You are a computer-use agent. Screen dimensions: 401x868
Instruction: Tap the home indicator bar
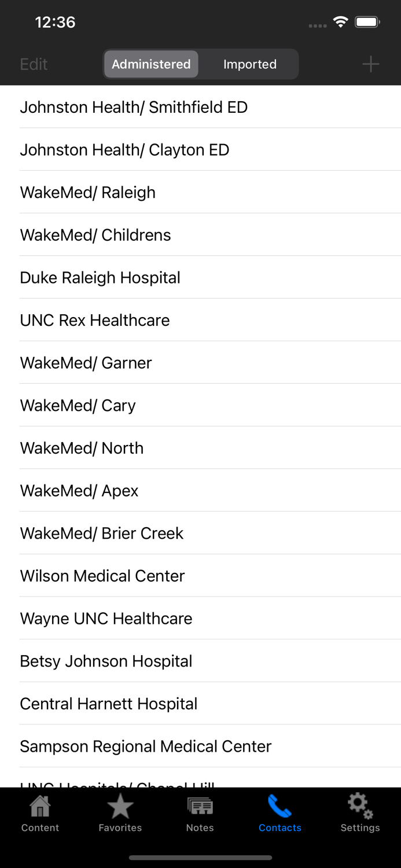200,857
